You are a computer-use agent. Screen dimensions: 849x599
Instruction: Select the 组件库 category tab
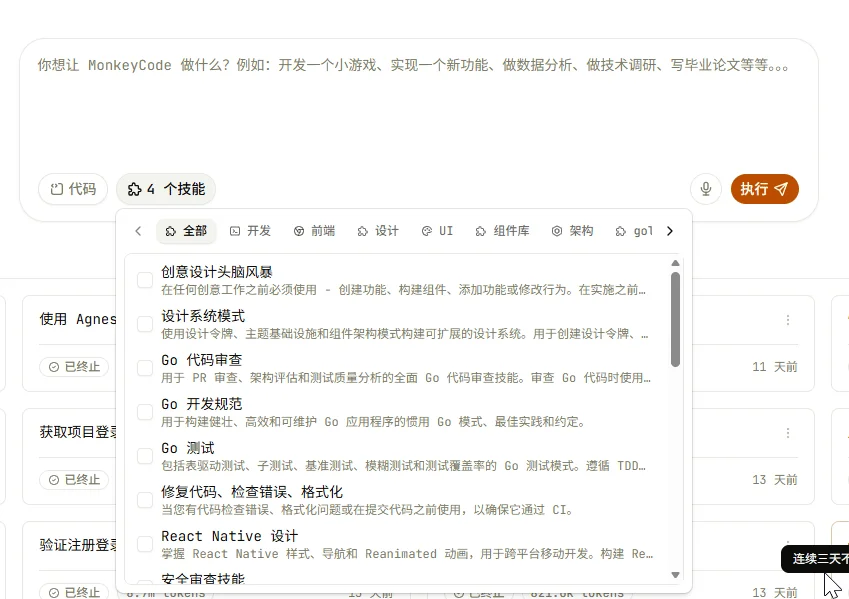point(502,231)
